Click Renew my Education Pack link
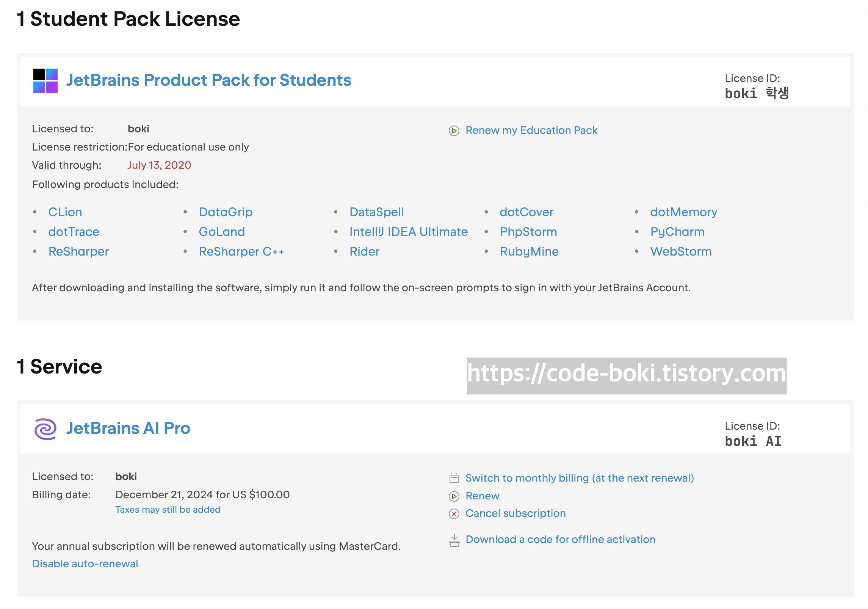This screenshot has width=868, height=609. (x=531, y=130)
